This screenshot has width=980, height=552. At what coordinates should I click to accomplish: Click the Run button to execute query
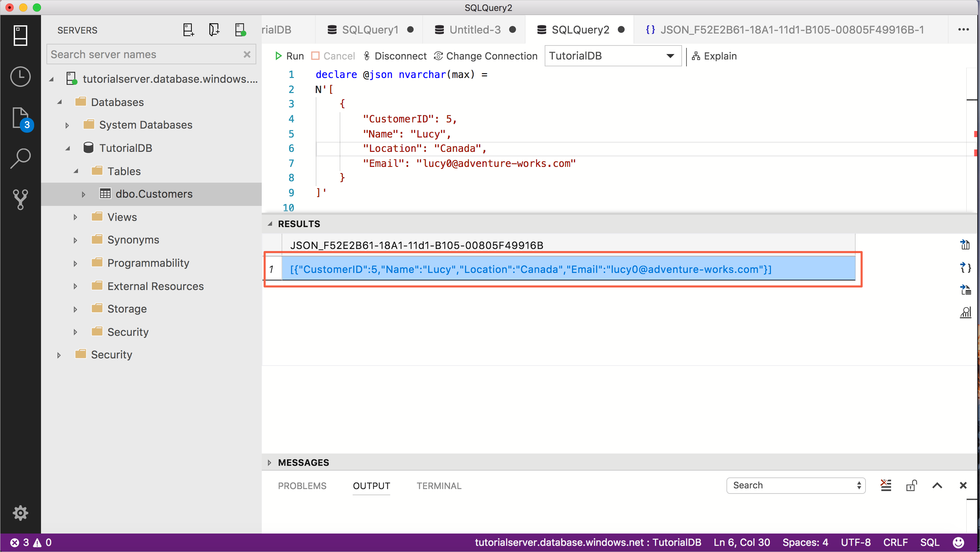coord(290,56)
